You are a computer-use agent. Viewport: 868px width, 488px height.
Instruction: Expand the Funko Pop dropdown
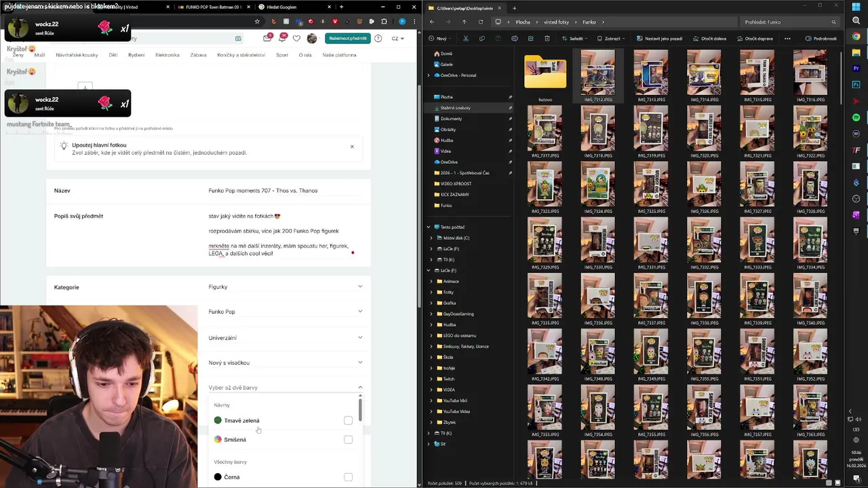click(285, 312)
